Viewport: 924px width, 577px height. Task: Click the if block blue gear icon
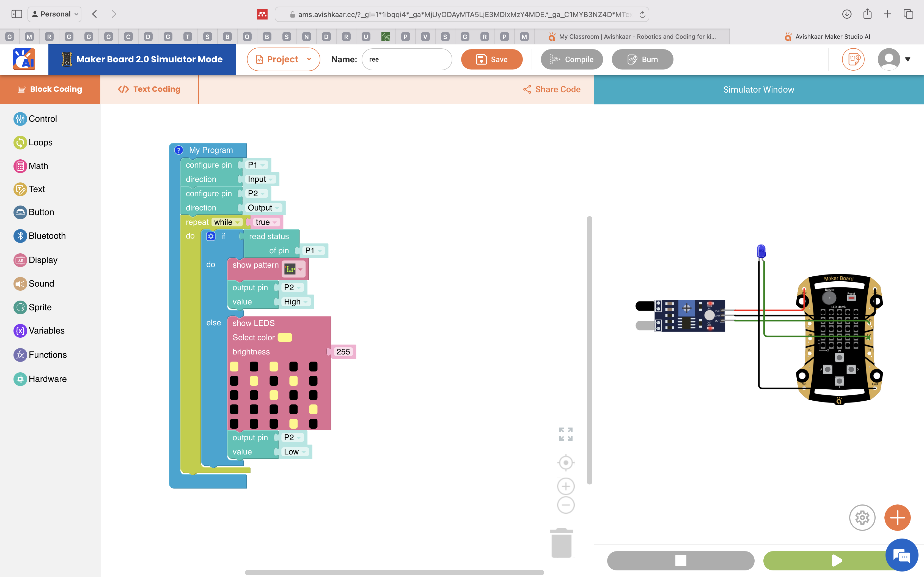211,236
